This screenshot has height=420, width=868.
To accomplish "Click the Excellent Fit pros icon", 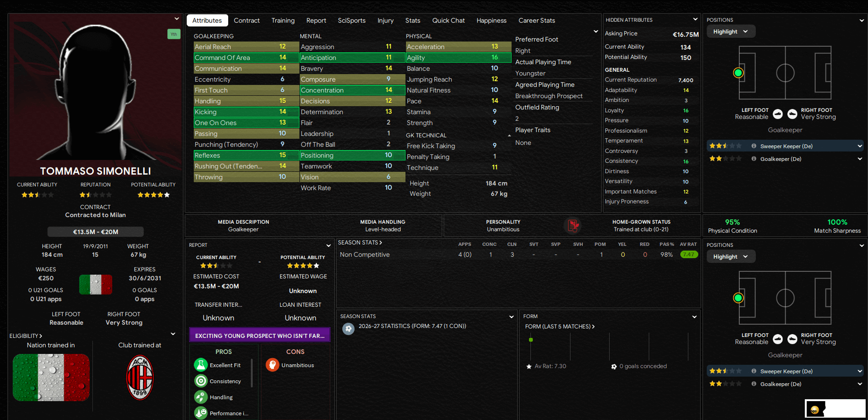I will [x=201, y=365].
